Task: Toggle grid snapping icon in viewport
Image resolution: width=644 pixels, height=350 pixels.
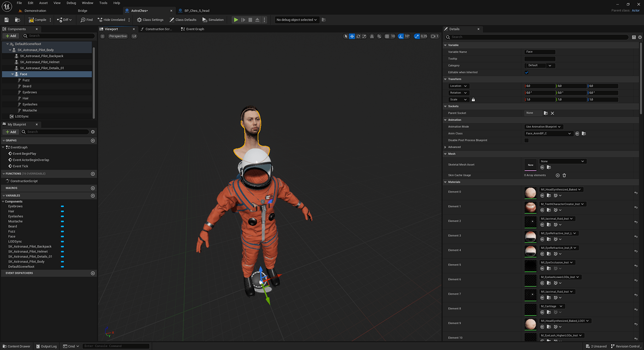Action: 387,36
